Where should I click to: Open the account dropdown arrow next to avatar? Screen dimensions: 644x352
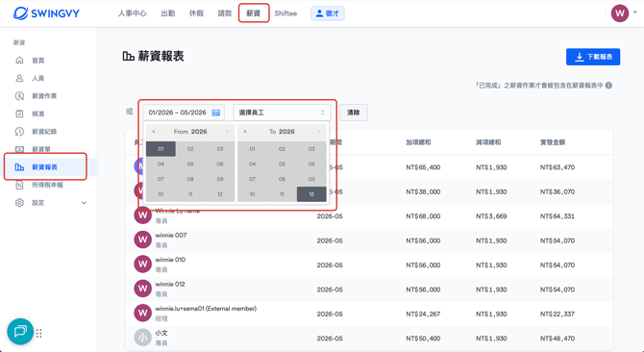[635, 13]
